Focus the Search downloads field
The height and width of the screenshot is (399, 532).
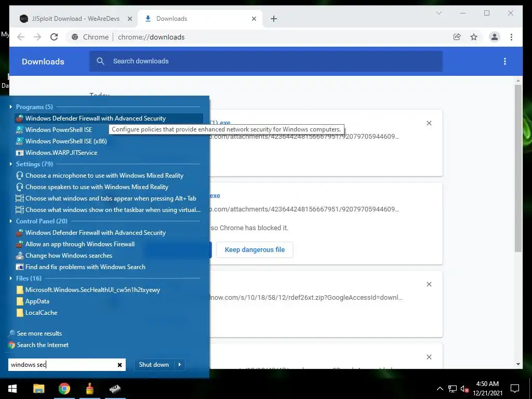tap(265, 61)
